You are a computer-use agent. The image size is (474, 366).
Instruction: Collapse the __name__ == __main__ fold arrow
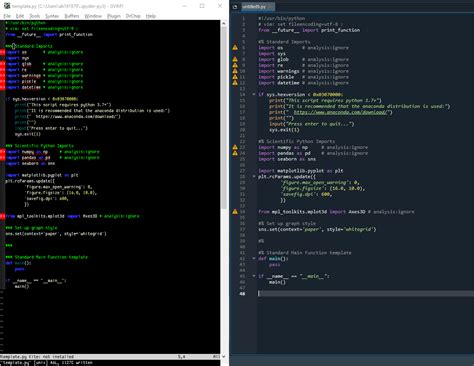click(x=254, y=276)
